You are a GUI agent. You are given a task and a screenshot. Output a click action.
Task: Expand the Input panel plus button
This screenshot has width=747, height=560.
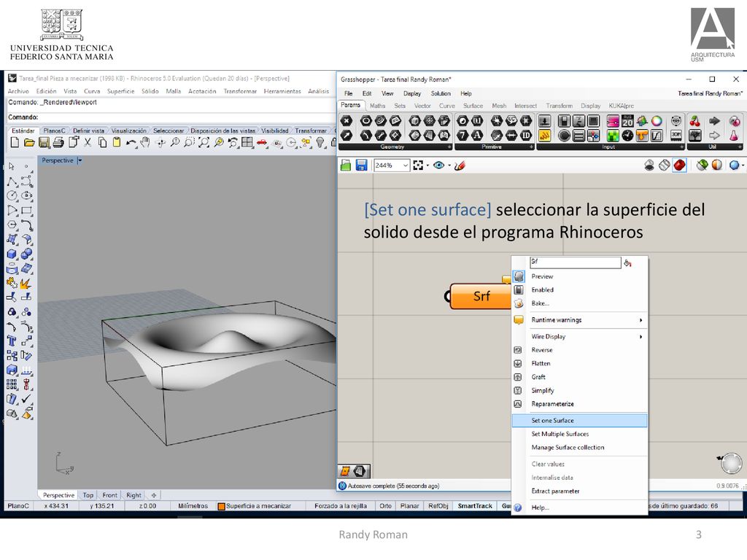(682, 147)
